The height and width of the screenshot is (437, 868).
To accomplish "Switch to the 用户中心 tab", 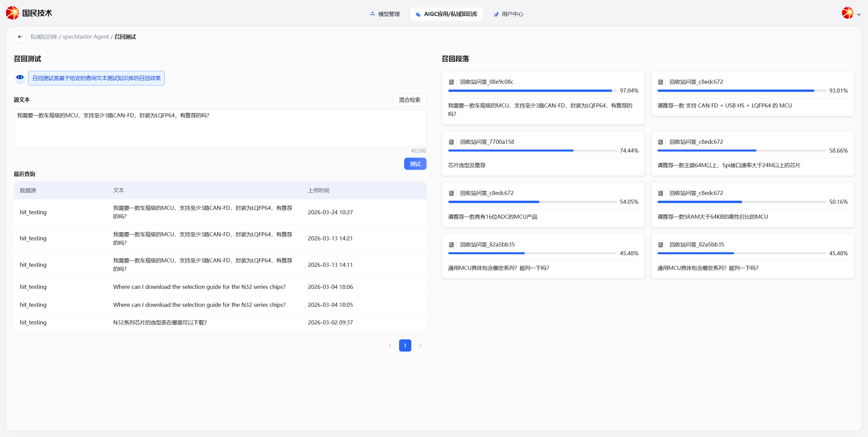I will pos(508,14).
